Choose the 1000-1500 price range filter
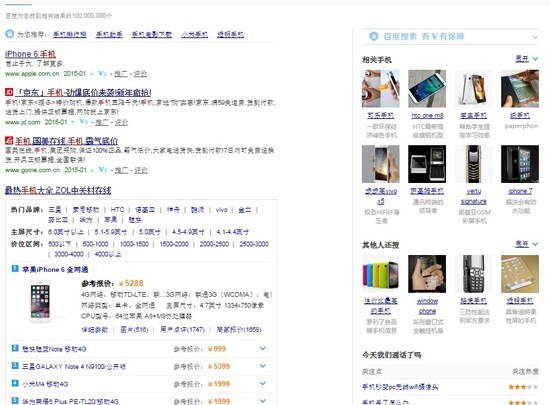 coord(134,244)
